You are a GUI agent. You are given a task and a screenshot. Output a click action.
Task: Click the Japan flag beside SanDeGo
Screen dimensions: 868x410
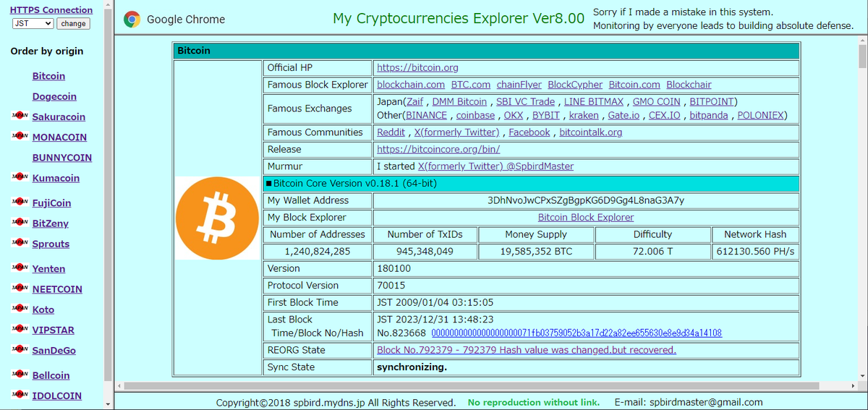point(20,349)
